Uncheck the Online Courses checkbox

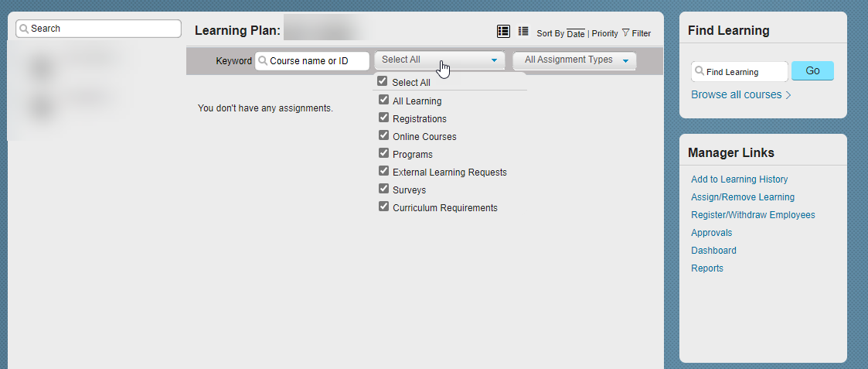tap(383, 135)
